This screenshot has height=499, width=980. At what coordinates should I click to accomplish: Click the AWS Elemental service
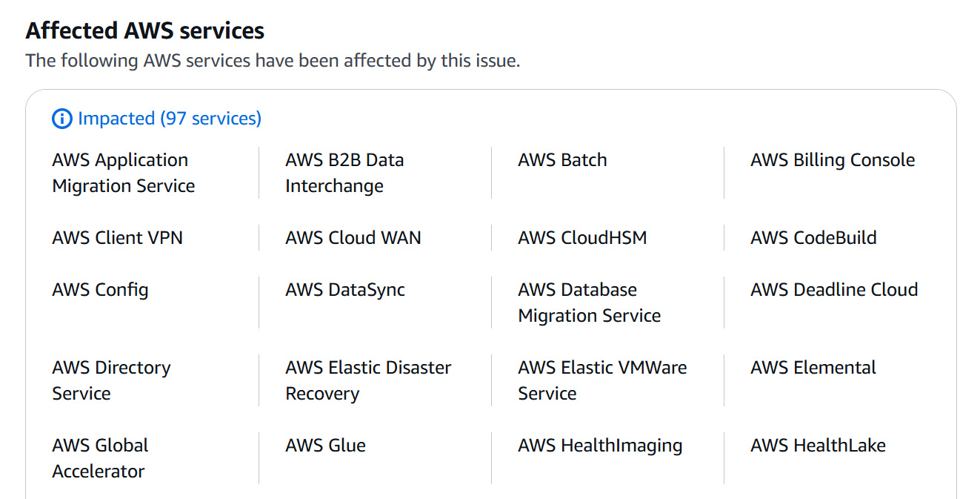coord(813,368)
